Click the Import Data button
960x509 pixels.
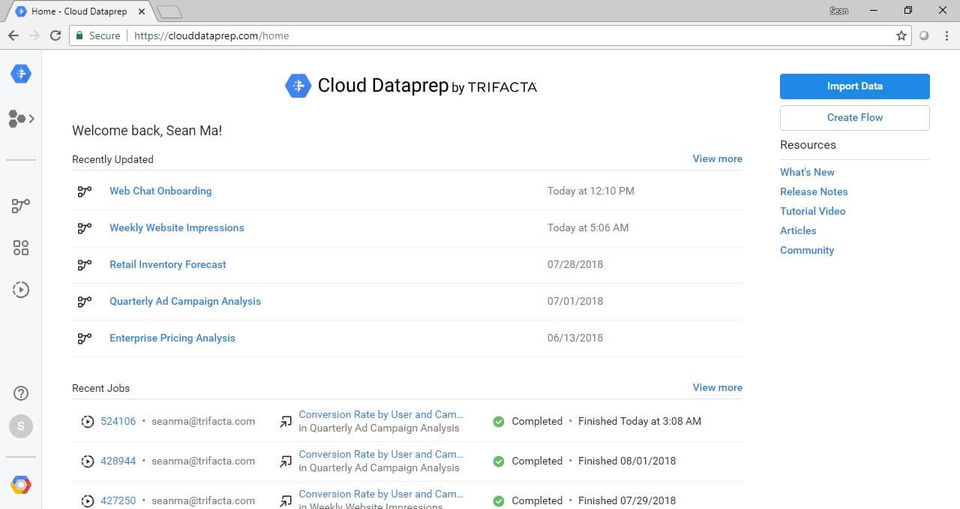[x=855, y=86]
